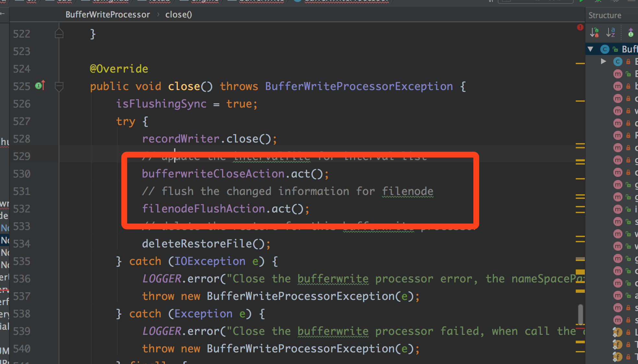Click the left arrow icon beside breadcrumbs
This screenshot has height=364, width=638.
point(3,14)
